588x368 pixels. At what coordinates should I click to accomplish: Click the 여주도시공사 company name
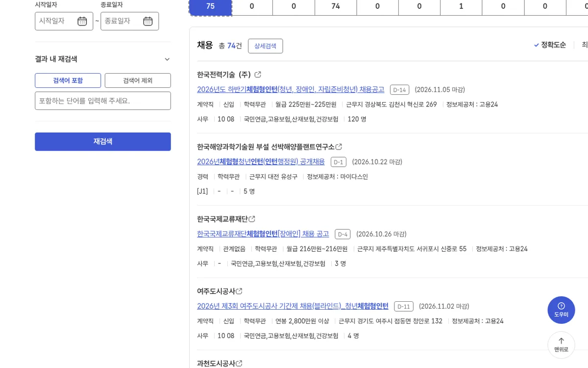(216, 291)
